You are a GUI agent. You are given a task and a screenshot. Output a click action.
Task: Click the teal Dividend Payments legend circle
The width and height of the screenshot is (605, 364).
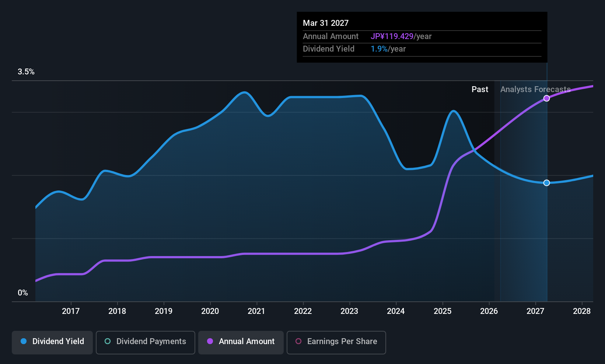(108, 341)
